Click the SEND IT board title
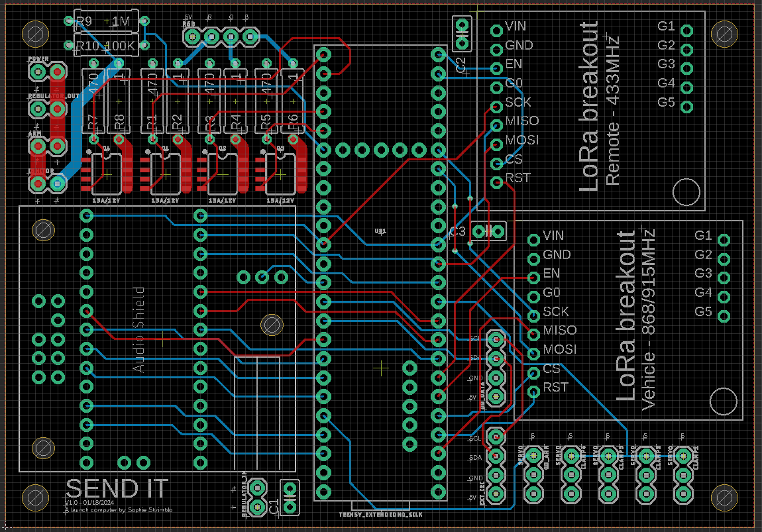 [x=117, y=489]
